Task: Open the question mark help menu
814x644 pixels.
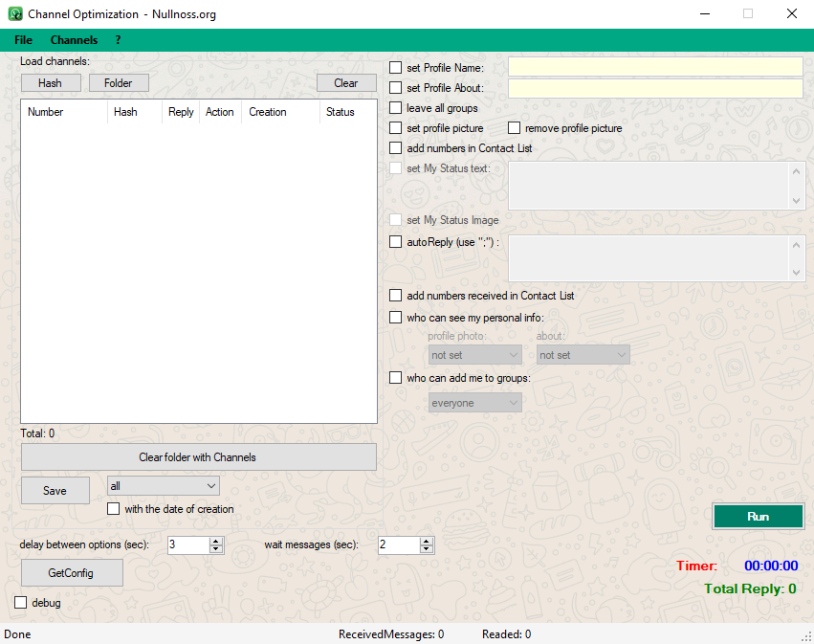Action: tap(118, 40)
